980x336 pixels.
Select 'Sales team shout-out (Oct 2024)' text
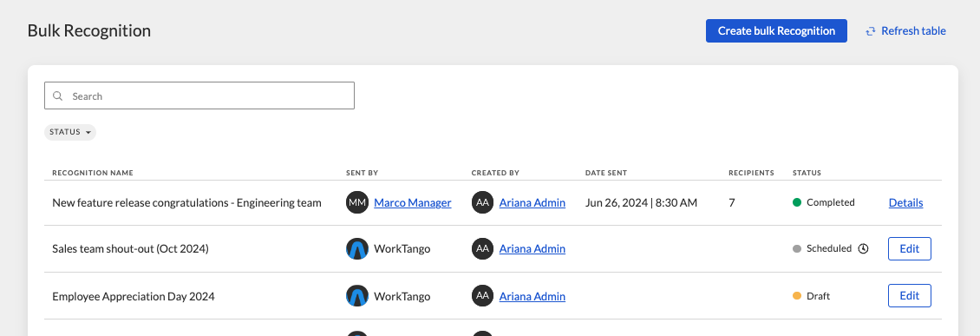tap(130, 248)
